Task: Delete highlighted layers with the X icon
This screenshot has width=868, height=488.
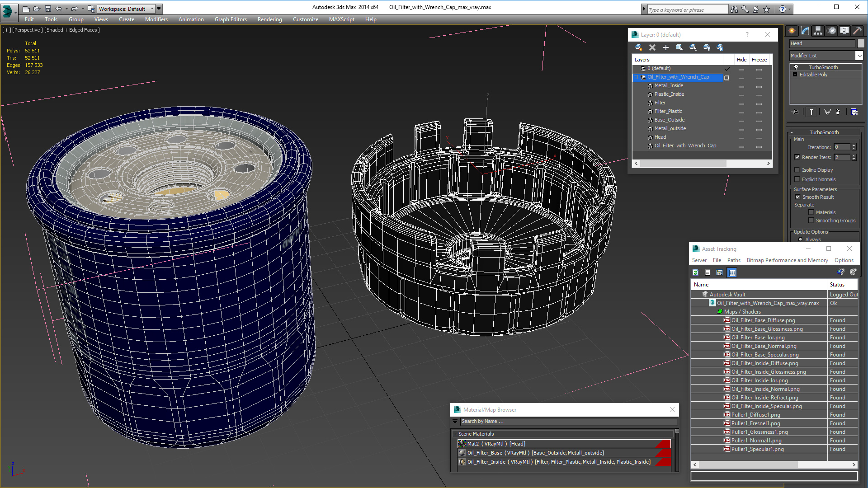Action: pyautogui.click(x=652, y=47)
